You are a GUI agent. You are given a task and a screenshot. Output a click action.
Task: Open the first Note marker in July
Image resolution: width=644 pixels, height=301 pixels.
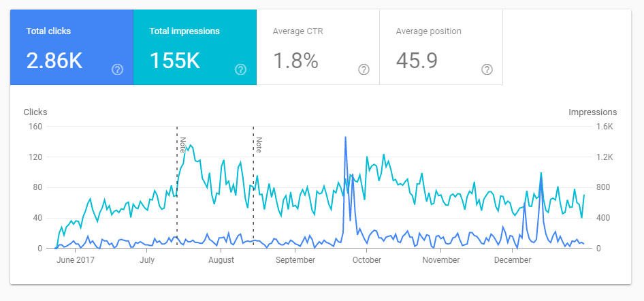coord(182,144)
